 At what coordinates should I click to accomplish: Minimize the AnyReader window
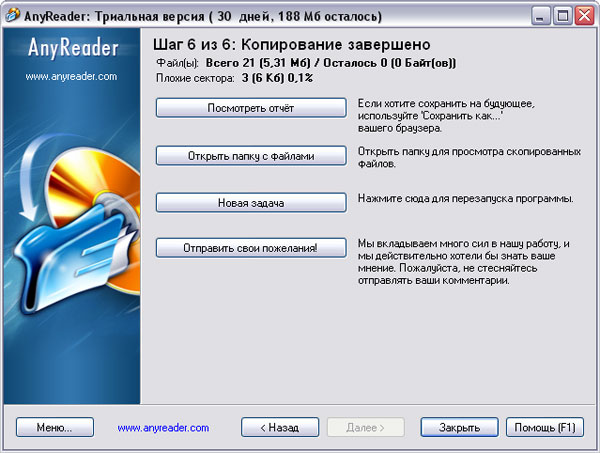tap(541, 16)
